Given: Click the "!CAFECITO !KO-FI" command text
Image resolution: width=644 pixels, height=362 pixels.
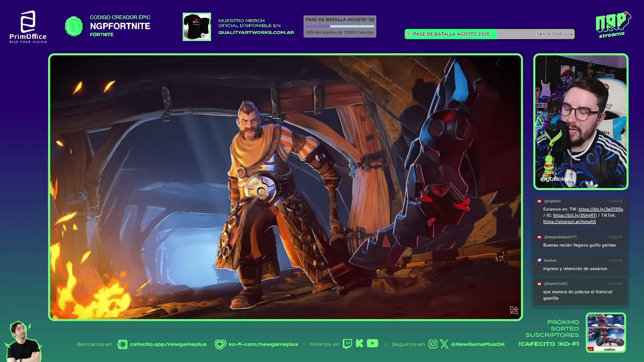Looking at the screenshot, I should pos(548,344).
